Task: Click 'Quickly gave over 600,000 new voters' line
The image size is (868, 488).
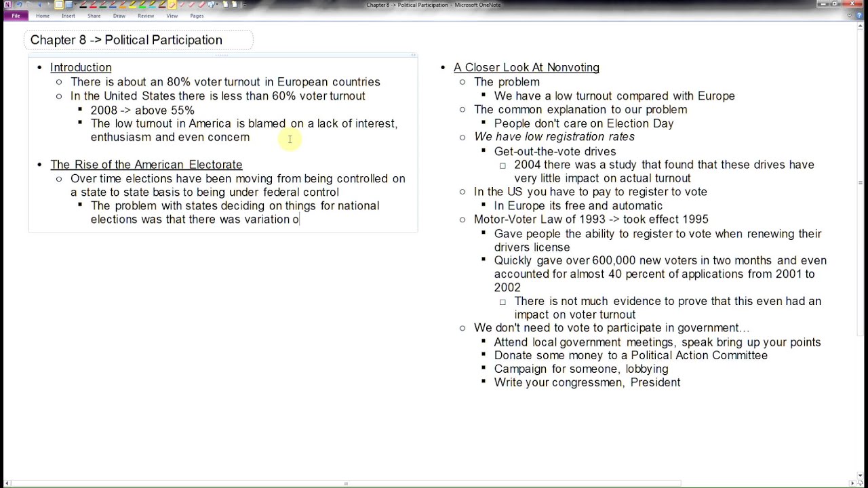Action: [x=660, y=261]
